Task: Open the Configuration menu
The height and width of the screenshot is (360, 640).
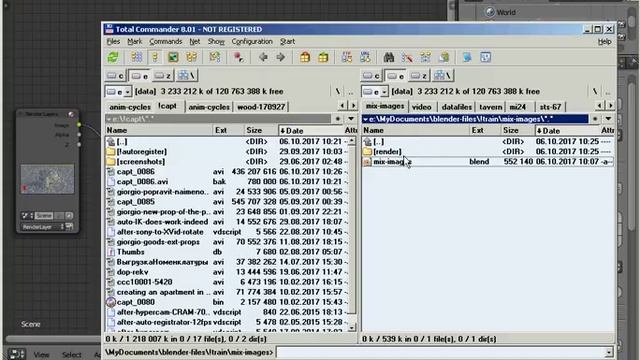Action: pos(252,42)
